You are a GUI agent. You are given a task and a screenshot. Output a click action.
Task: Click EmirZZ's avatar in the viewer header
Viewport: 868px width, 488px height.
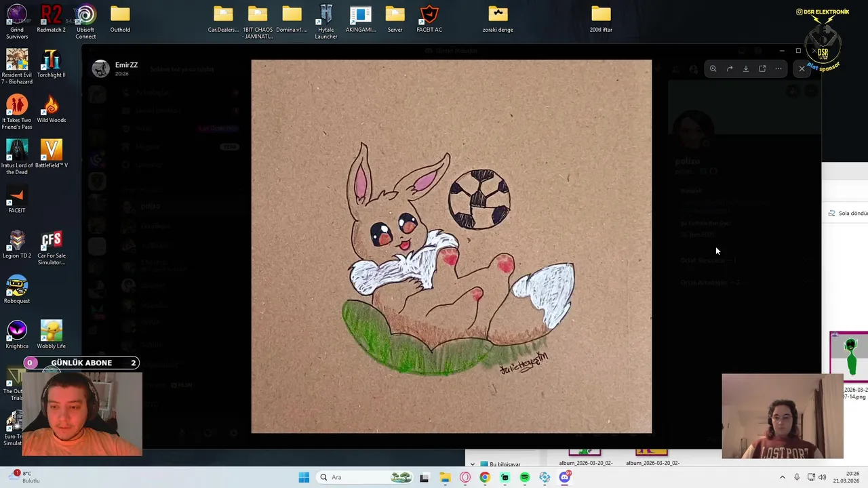(x=101, y=68)
